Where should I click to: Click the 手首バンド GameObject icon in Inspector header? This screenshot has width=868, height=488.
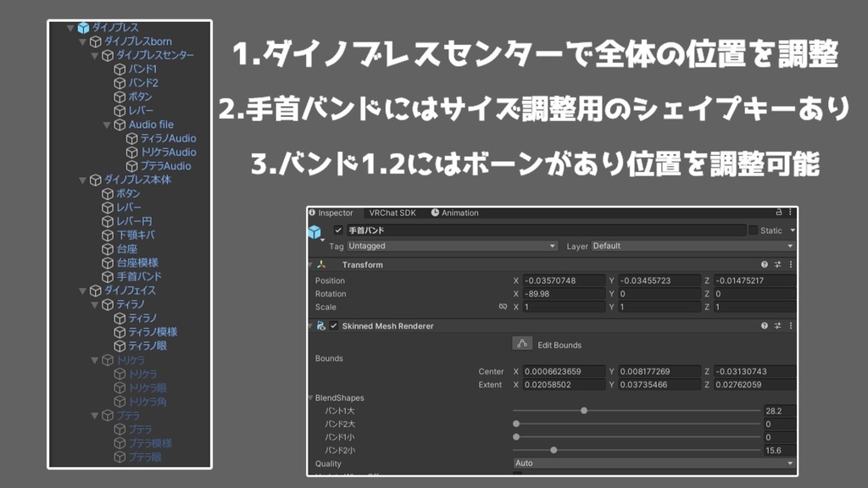(314, 230)
